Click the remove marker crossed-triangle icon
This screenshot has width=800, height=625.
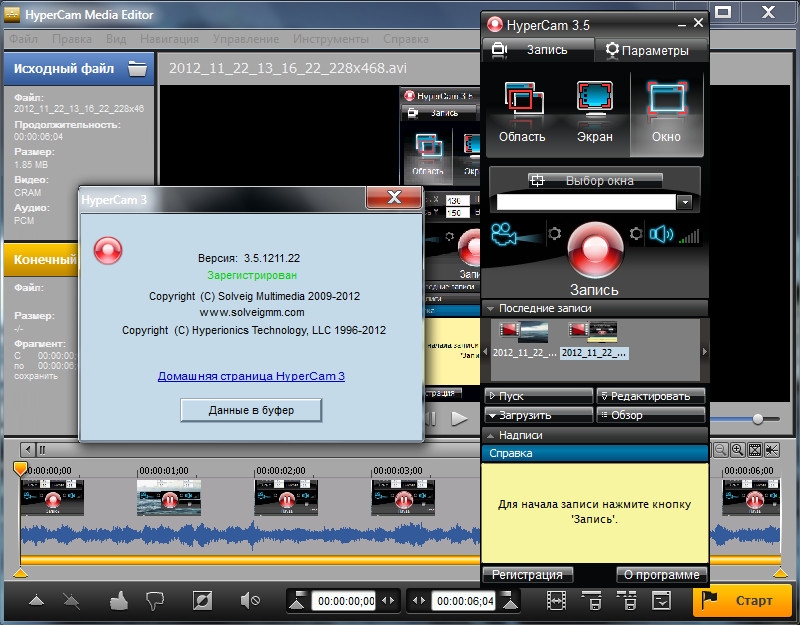[x=71, y=601]
